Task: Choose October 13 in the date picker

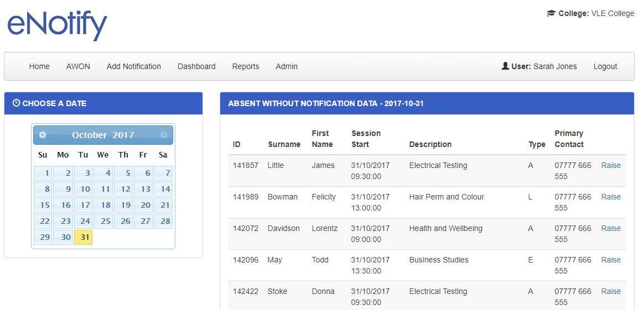Action: point(143,189)
